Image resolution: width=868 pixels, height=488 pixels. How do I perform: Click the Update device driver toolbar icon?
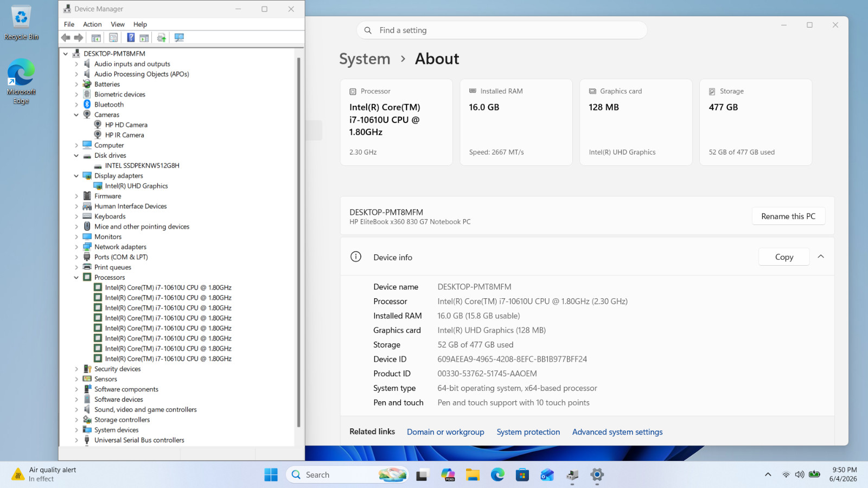pyautogui.click(x=162, y=37)
